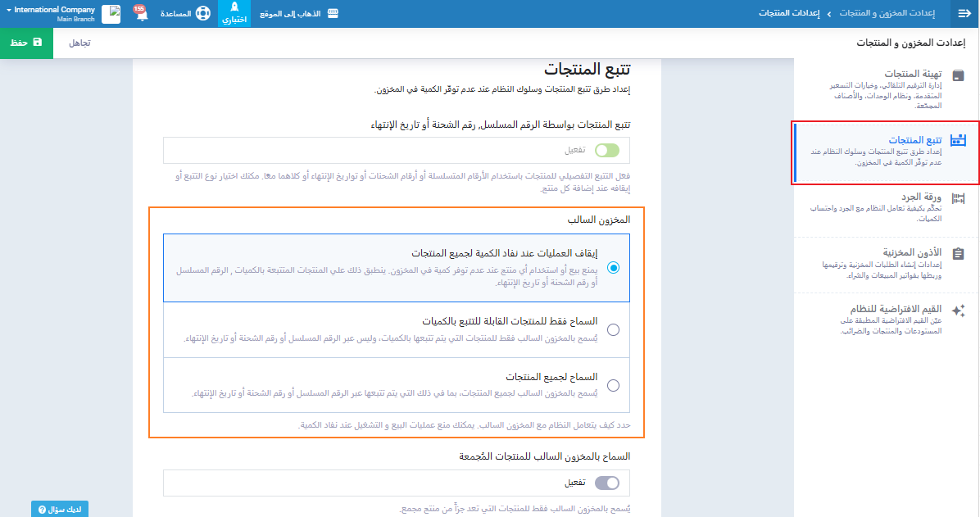
Task: Click the System Defaults (القيم الافتراضية) sparkle icon
Action: (958, 311)
